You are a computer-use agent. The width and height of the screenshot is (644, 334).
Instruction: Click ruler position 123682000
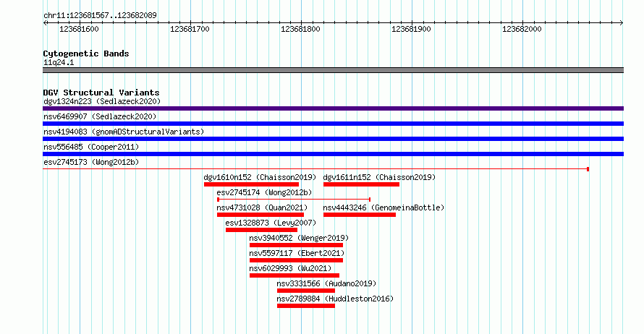point(522,29)
